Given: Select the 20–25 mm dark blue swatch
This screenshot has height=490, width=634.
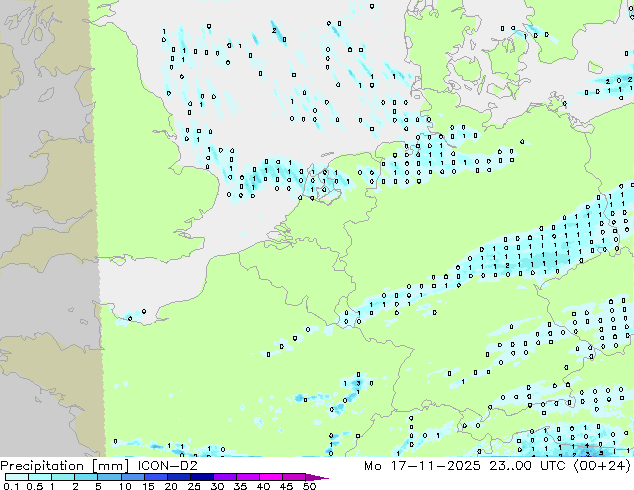Looking at the screenshot, I should (179, 477).
